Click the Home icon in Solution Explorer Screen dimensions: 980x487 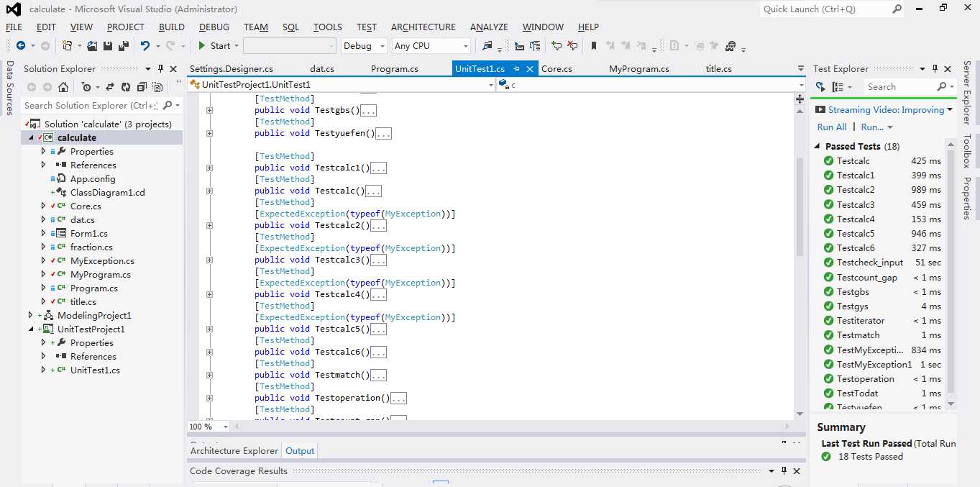63,87
